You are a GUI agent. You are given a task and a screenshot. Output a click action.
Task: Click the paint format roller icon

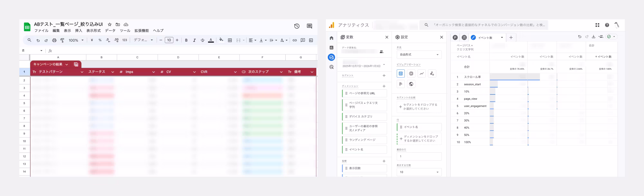click(62, 40)
